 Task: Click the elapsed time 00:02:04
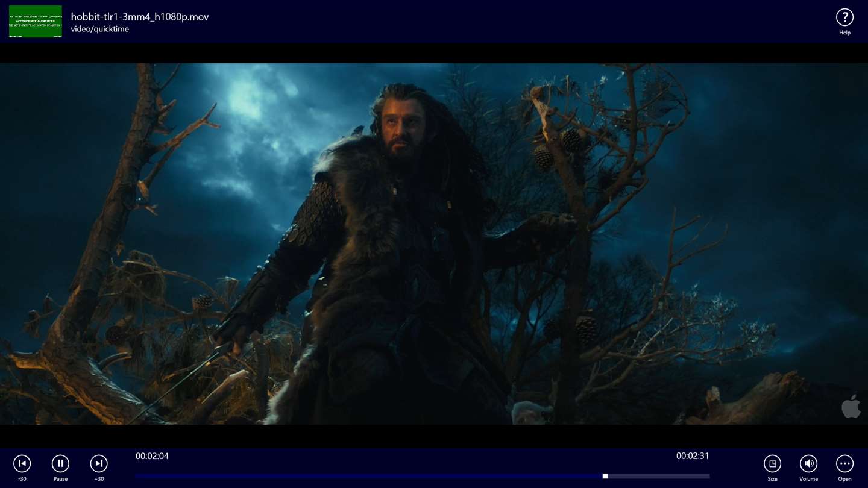point(152,456)
